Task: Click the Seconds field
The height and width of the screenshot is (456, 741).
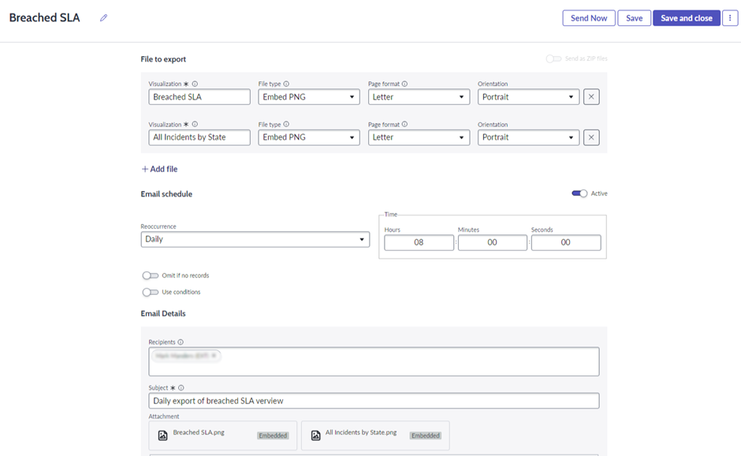Action: click(x=566, y=242)
